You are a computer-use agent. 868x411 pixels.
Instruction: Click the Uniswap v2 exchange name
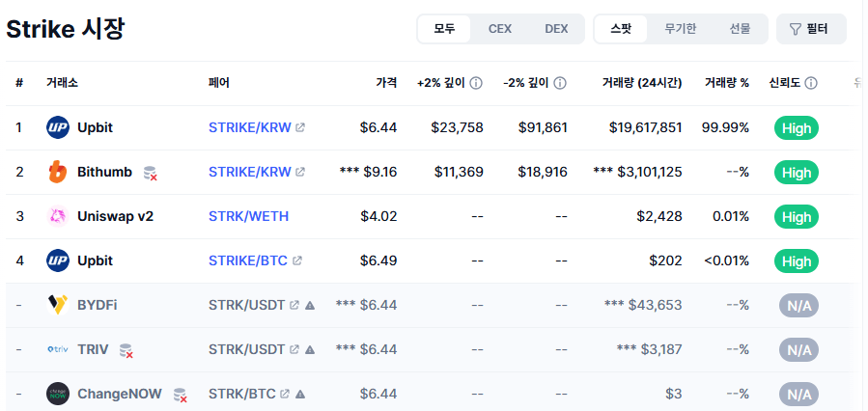115,216
